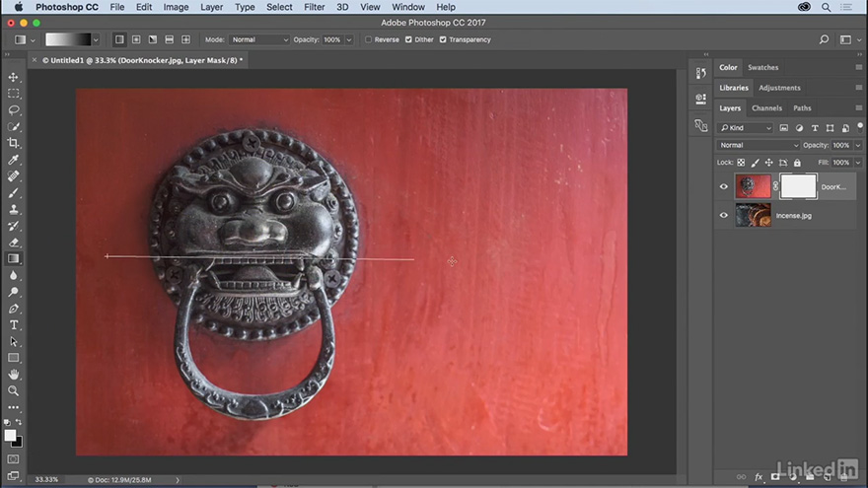Choose the Radial Gradient style
The height and width of the screenshot is (488, 868).
coord(136,39)
